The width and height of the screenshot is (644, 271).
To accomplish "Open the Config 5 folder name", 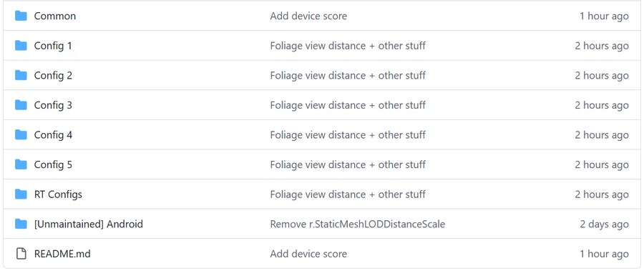I will point(53,164).
